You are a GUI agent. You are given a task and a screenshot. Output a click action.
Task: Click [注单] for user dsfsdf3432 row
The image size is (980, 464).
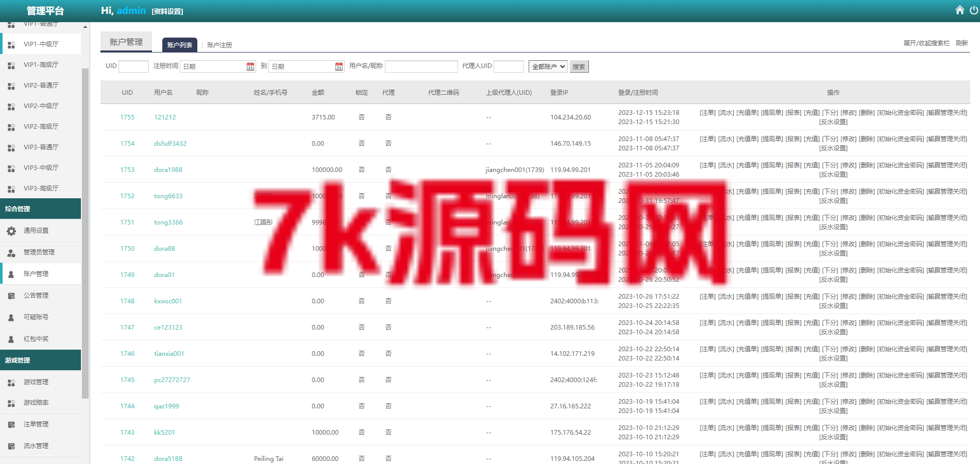(x=707, y=139)
